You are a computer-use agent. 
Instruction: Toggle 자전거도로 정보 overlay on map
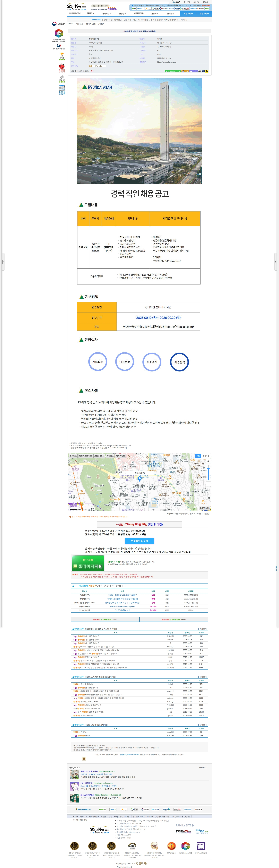(85, 456)
